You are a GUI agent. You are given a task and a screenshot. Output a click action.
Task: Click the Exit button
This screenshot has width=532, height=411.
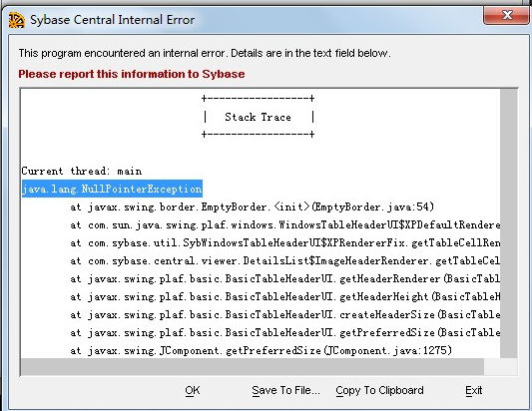(474, 390)
